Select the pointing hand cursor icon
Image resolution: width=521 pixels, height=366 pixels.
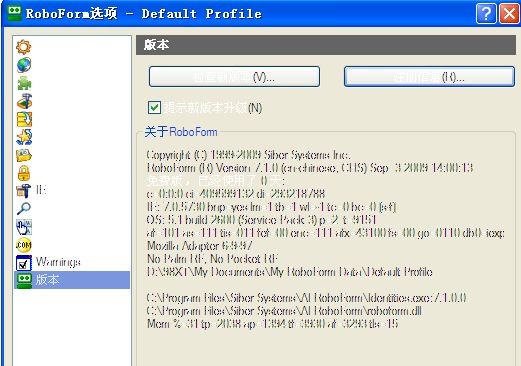(x=24, y=227)
